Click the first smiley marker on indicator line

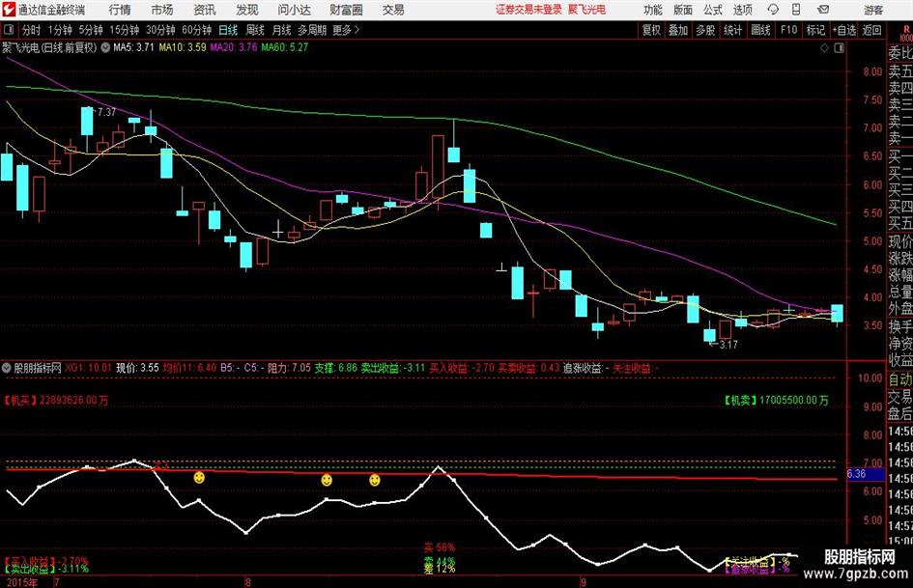tap(199, 477)
